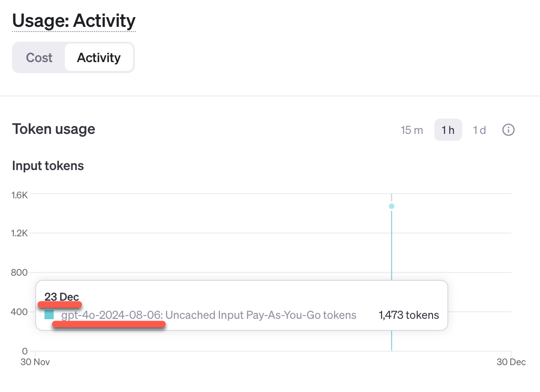This screenshot has width=540, height=392.
Task: Set granularity to 15 m
Action: [x=412, y=130]
